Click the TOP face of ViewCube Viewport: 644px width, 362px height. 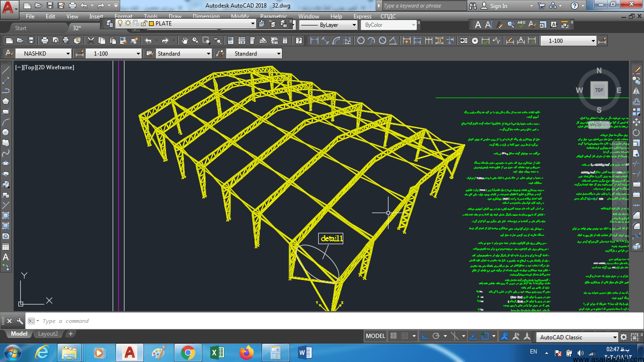pyautogui.click(x=599, y=90)
